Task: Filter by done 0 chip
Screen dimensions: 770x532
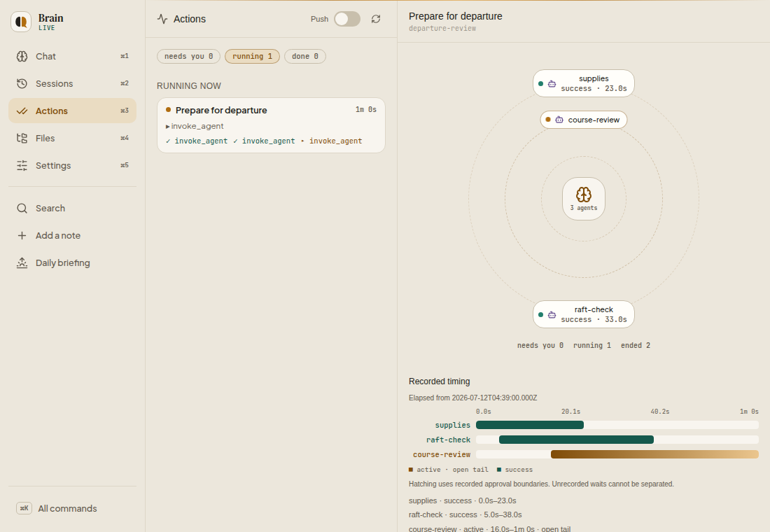Action: (305, 57)
